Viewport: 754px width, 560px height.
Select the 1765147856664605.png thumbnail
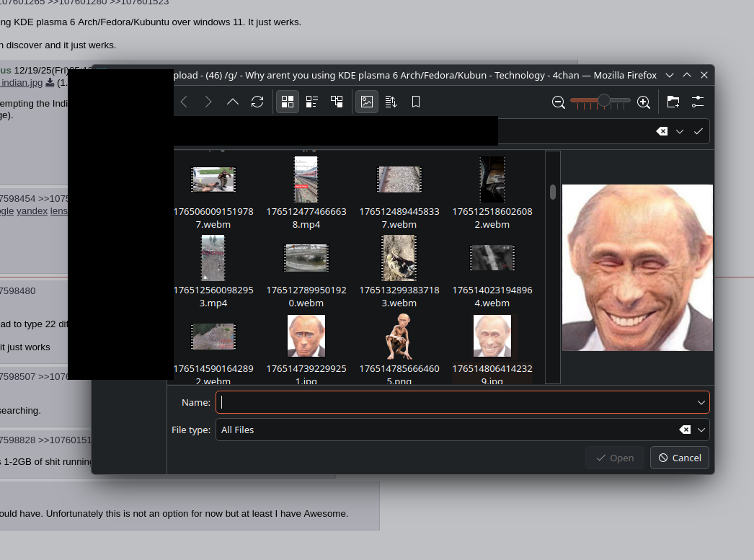pyautogui.click(x=399, y=336)
